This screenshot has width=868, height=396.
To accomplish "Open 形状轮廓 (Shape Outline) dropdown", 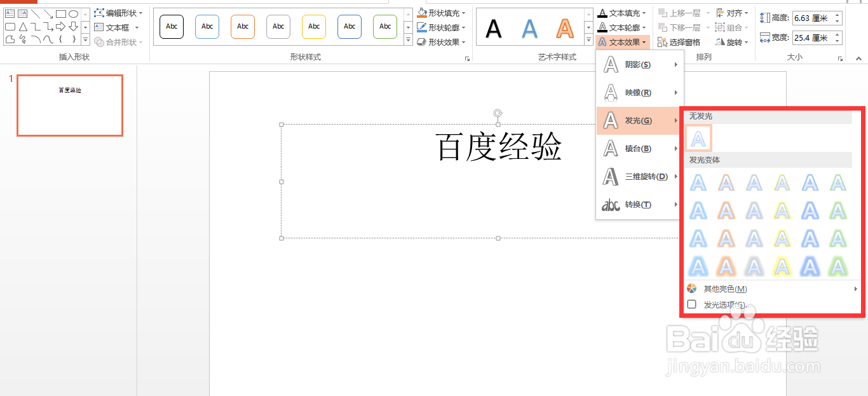I will [x=442, y=27].
